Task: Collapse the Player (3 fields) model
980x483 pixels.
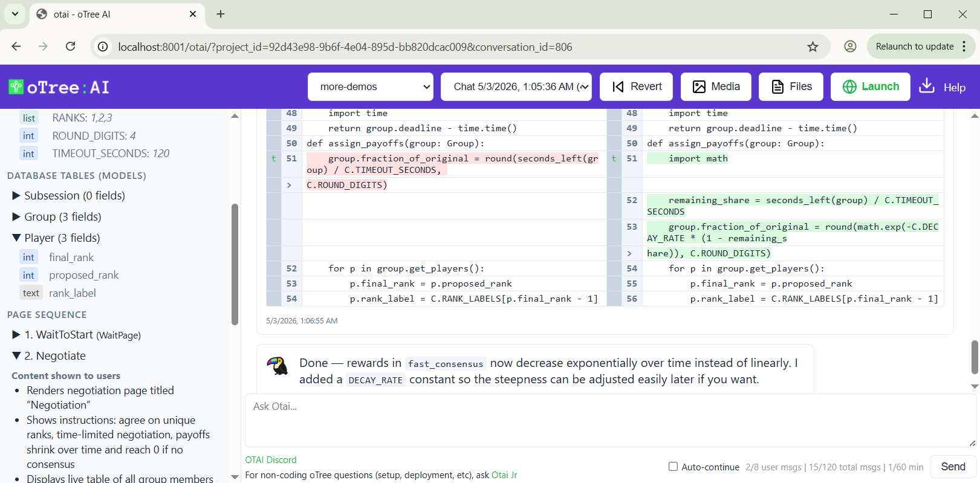Action: (56, 238)
